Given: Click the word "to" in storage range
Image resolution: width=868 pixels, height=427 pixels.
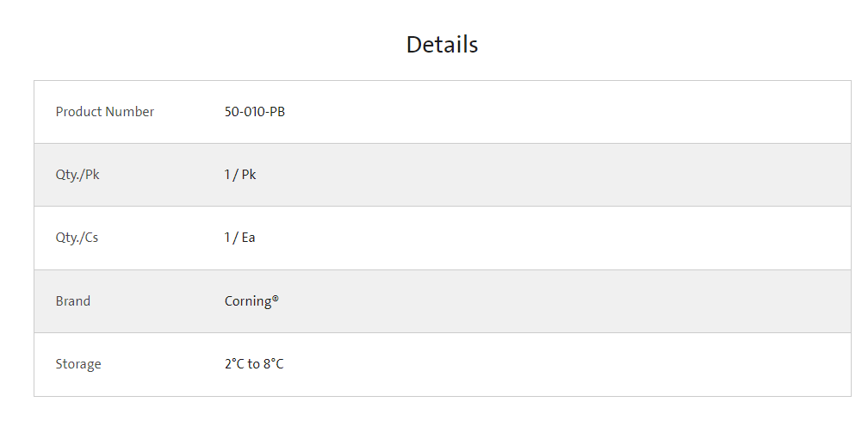Looking at the screenshot, I should click(254, 364).
